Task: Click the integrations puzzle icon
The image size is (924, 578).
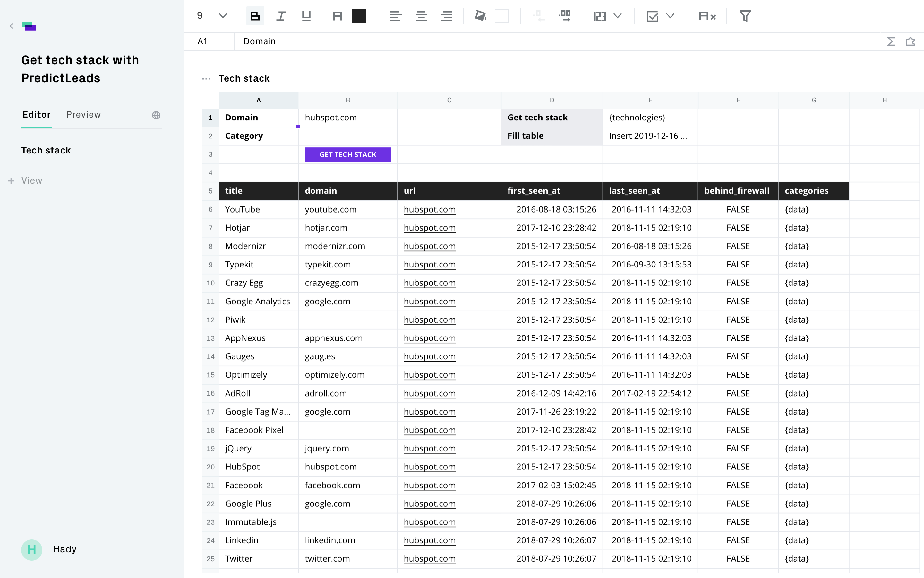Action: [911, 41]
